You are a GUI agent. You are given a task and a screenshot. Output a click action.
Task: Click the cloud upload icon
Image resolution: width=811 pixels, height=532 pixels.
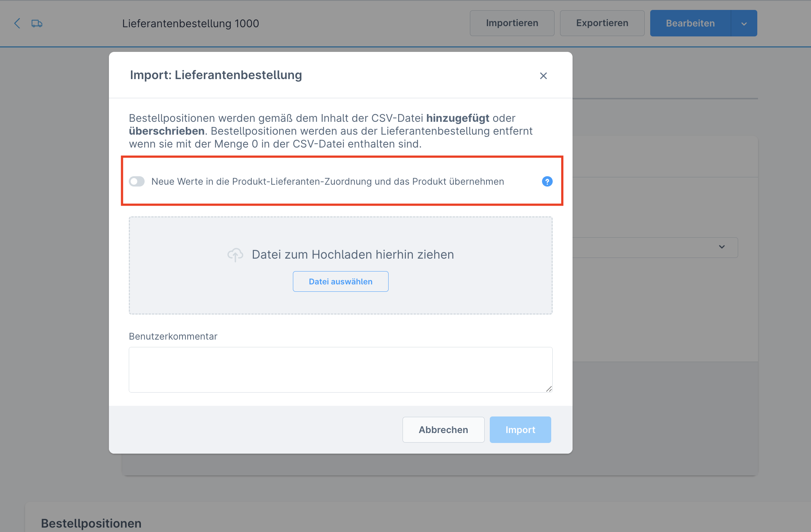point(235,255)
